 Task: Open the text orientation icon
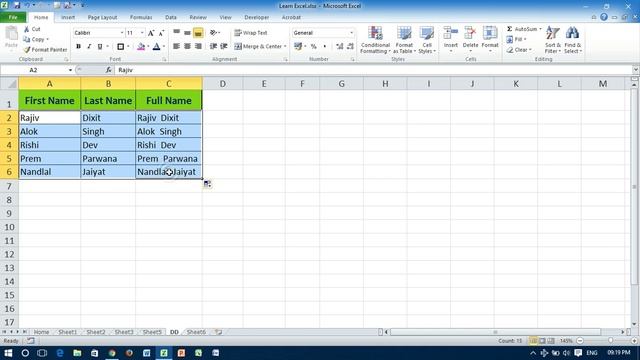(x=213, y=33)
